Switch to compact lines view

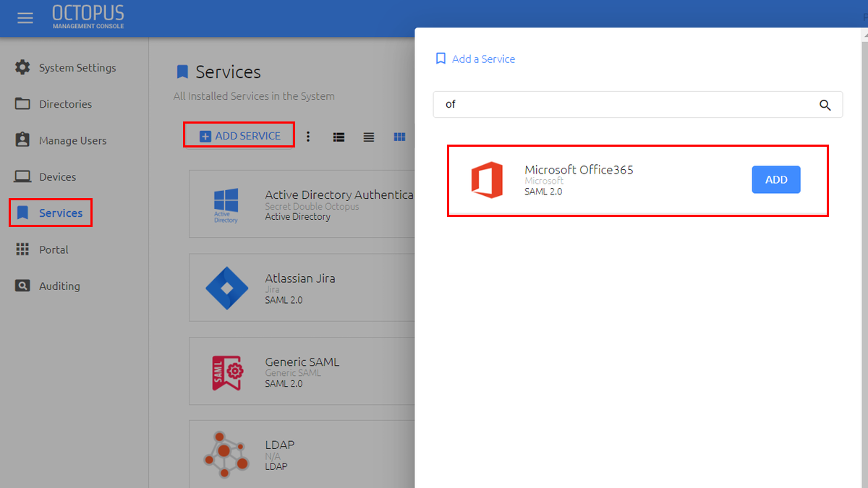point(369,137)
